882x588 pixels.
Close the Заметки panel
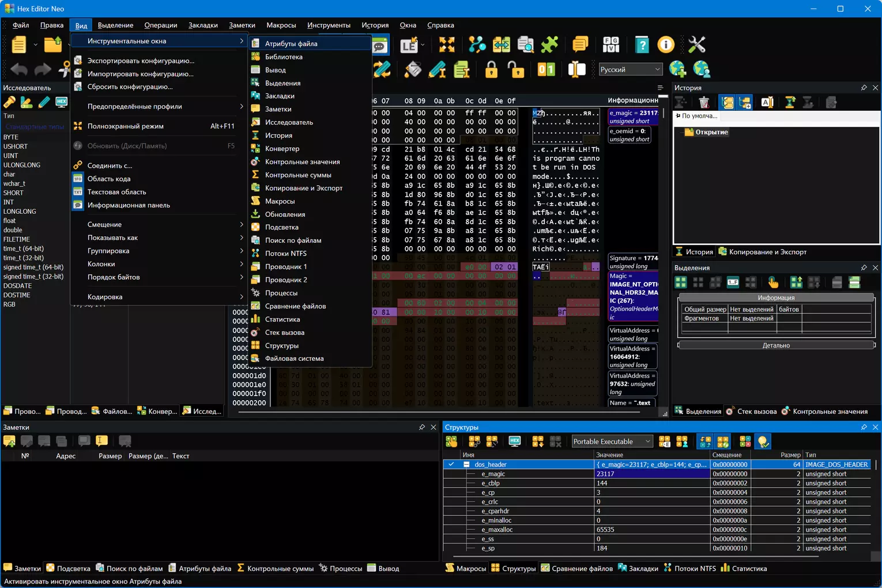click(x=434, y=427)
